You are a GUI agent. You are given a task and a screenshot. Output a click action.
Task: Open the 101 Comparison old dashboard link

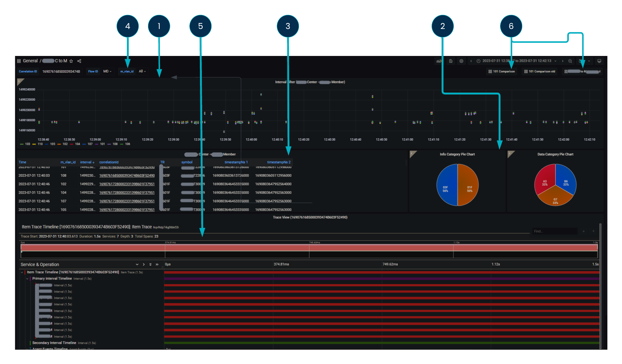[x=540, y=71]
